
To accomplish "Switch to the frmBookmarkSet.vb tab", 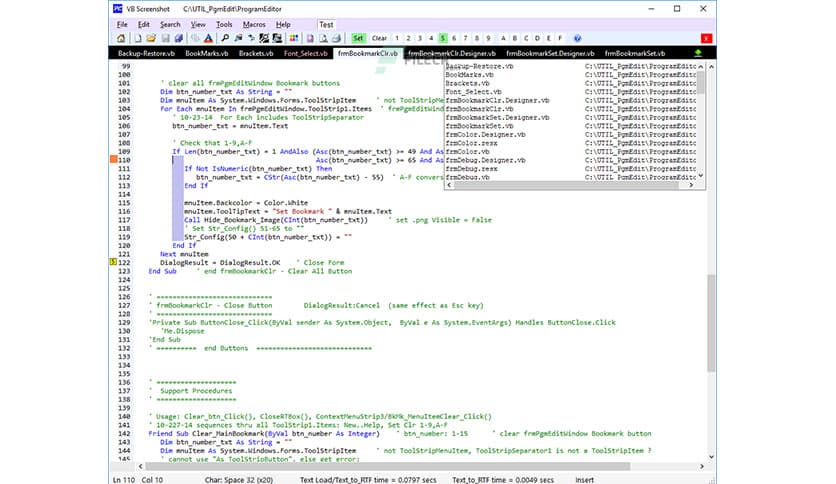I will coord(635,53).
